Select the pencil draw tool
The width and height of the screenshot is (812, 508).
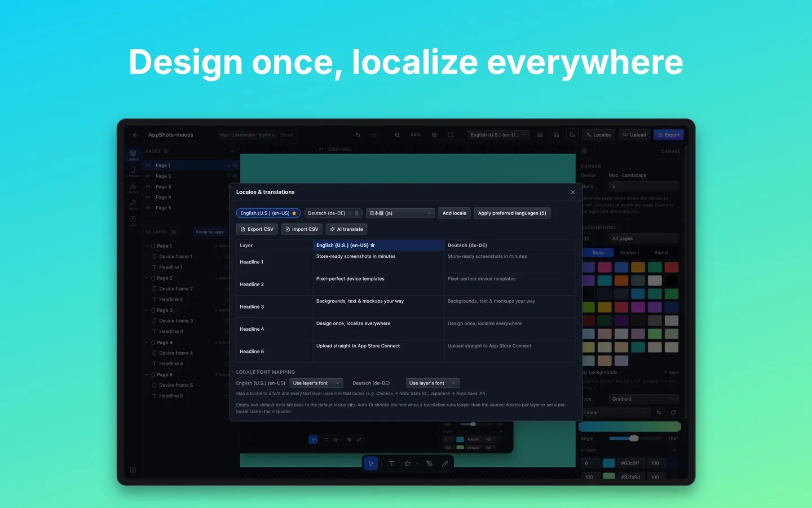point(445,463)
